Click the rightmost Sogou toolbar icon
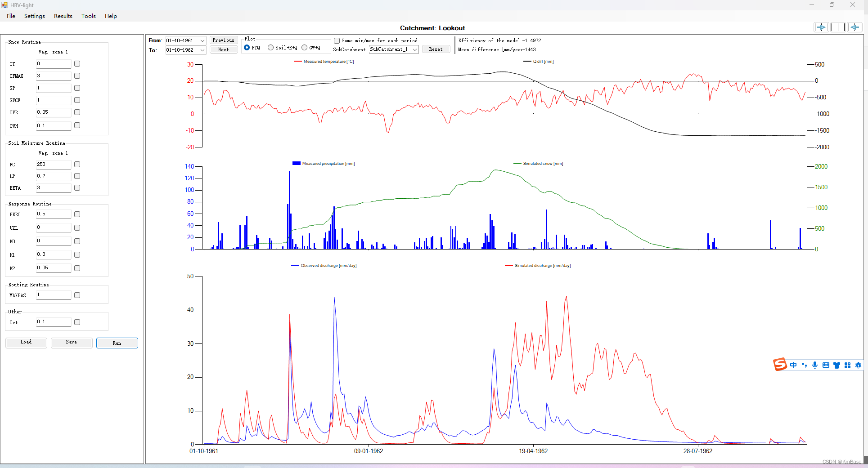The width and height of the screenshot is (868, 468). pyautogui.click(x=858, y=365)
